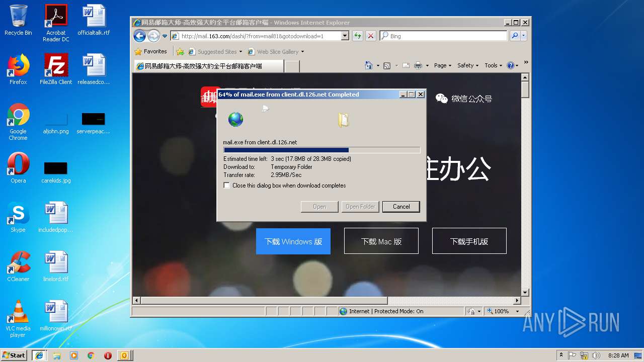The height and width of the screenshot is (362, 644).
Task: Click the horizontal scrollbar thumb
Action: click(264, 301)
